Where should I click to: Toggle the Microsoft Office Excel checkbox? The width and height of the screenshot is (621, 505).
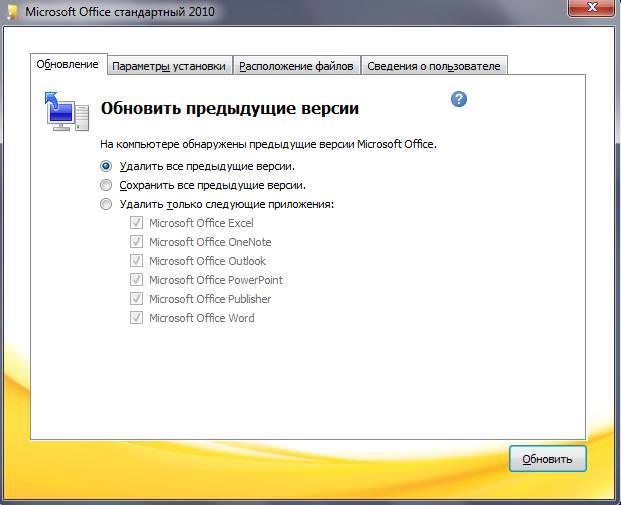pos(136,223)
